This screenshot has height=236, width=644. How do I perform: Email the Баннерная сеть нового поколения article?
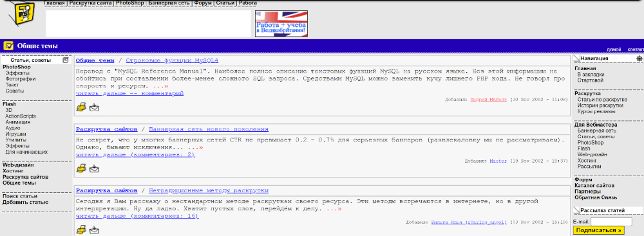[x=95, y=168]
